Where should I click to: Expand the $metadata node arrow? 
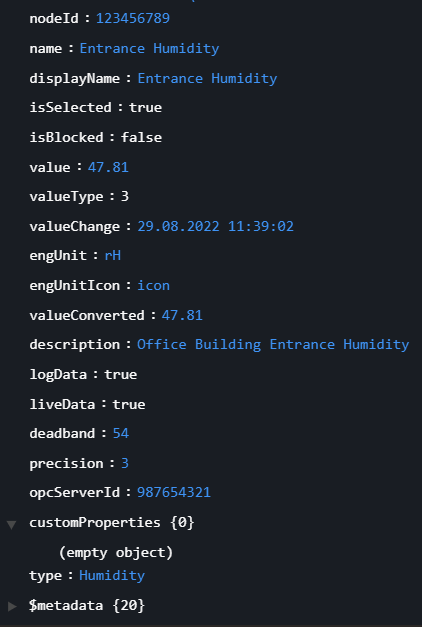click(x=12, y=606)
